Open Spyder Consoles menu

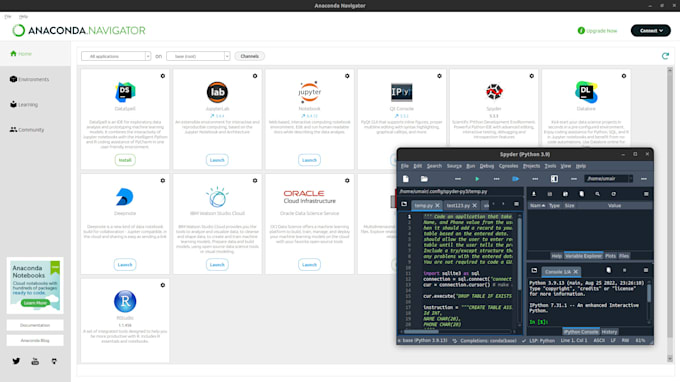(508, 166)
